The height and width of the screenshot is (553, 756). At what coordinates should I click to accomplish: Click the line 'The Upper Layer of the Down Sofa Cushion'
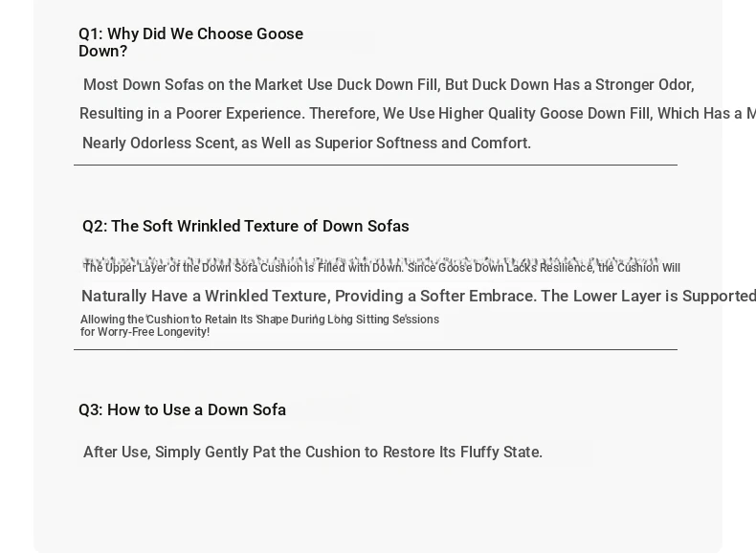[382, 268]
